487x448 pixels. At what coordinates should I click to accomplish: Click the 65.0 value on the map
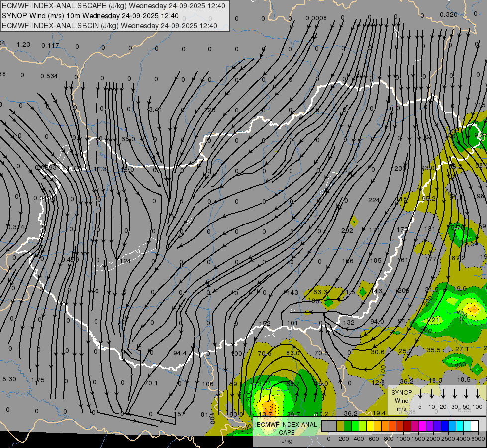(x=128, y=139)
